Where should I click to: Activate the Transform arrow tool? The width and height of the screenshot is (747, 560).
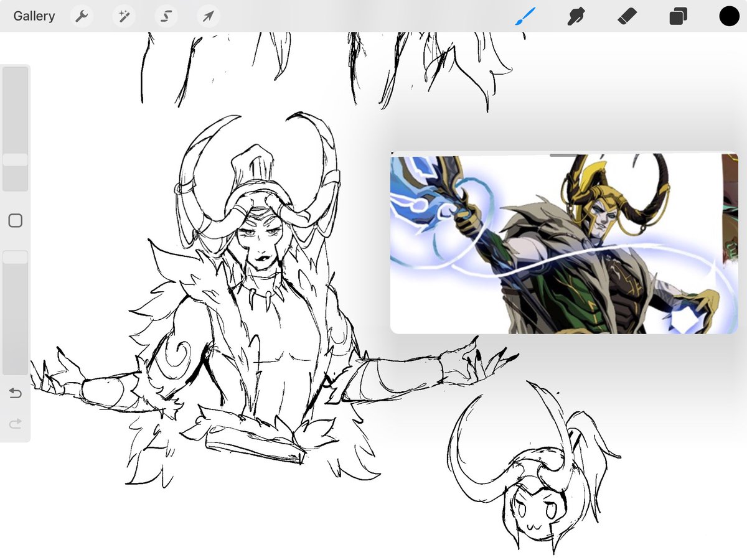pos(209,16)
